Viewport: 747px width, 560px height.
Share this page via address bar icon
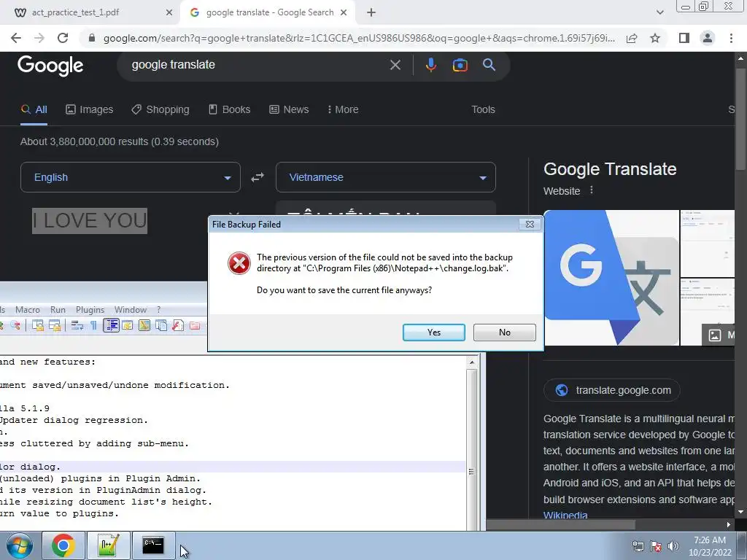click(x=632, y=38)
